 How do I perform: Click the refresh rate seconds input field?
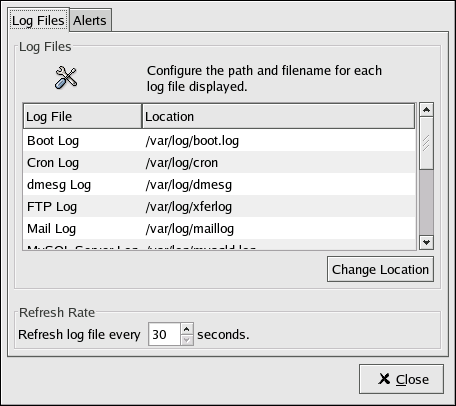pos(164,334)
